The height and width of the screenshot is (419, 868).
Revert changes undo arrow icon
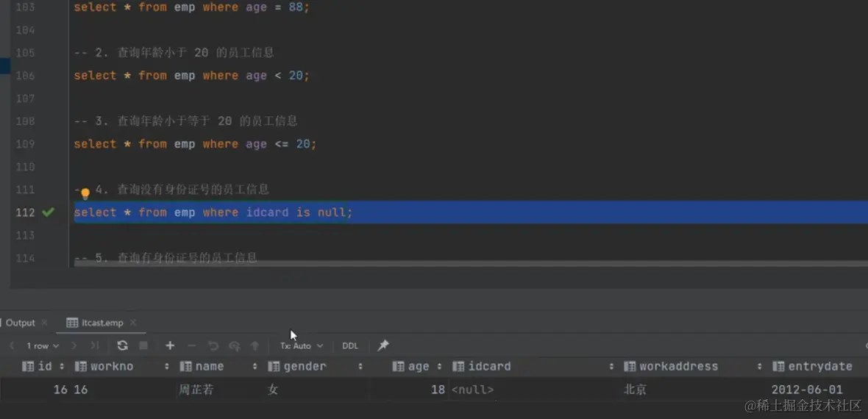(x=213, y=346)
